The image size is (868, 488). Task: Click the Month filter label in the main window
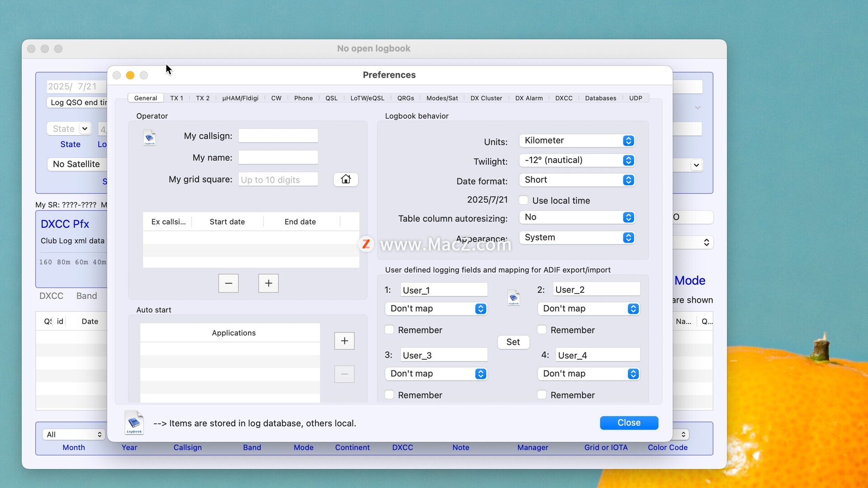click(x=74, y=447)
